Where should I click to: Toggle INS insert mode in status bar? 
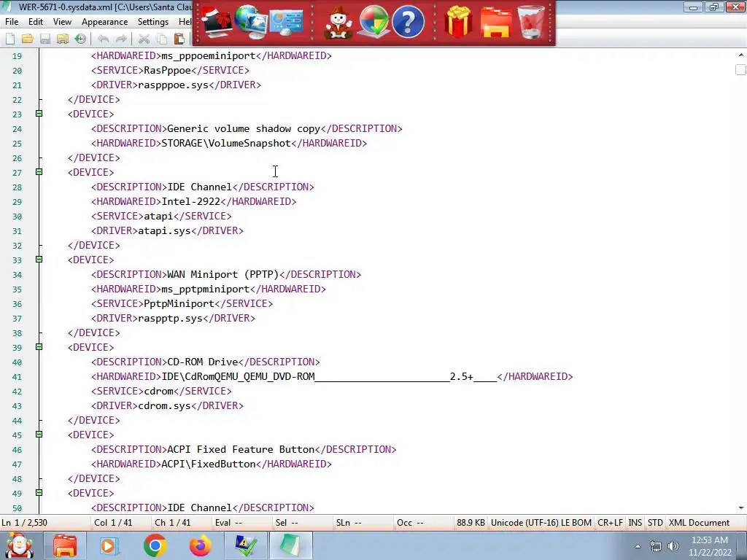(635, 522)
